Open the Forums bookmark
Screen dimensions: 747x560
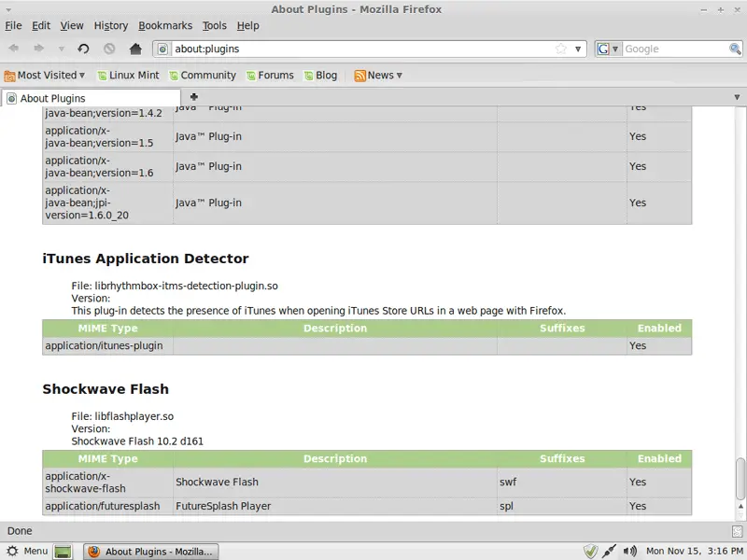point(270,76)
